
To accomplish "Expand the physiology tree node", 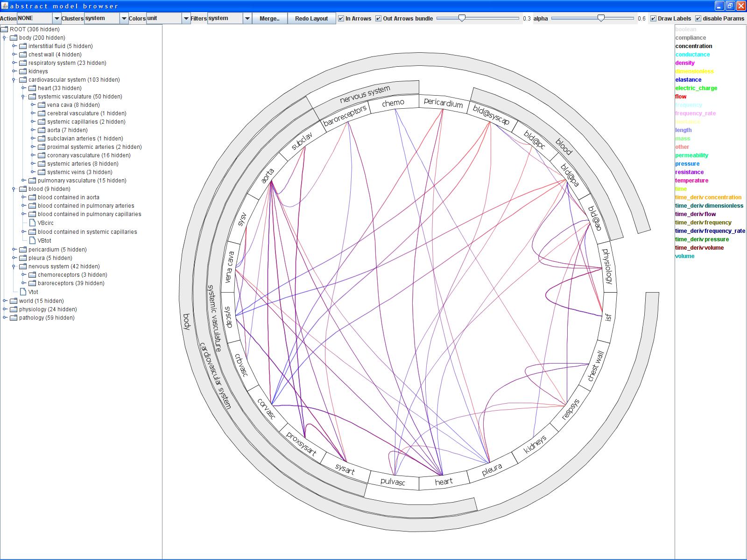I will 5,309.
